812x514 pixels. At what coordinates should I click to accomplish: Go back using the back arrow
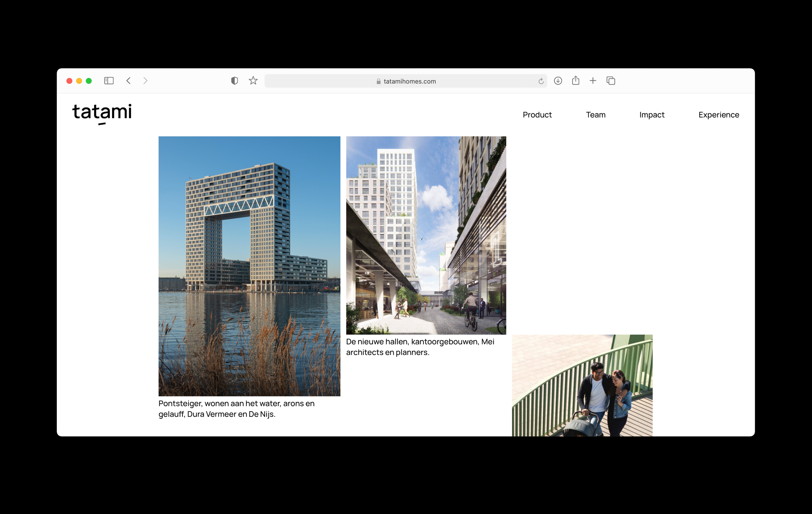[128, 81]
